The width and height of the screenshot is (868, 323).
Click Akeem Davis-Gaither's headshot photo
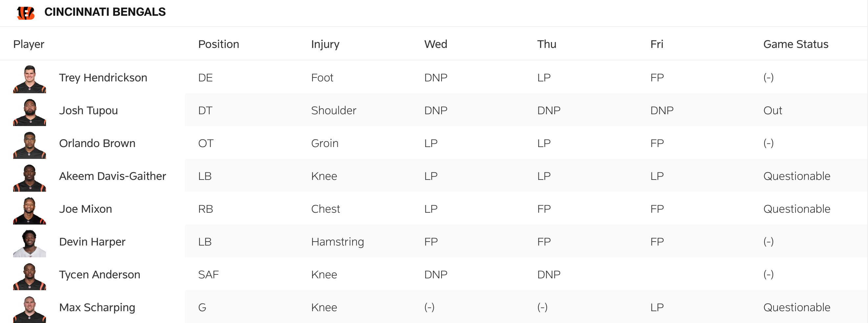tap(30, 178)
